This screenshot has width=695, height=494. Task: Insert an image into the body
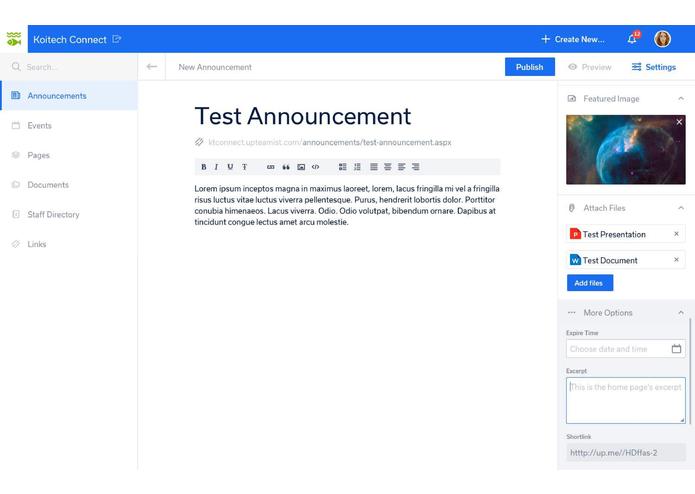(301, 167)
